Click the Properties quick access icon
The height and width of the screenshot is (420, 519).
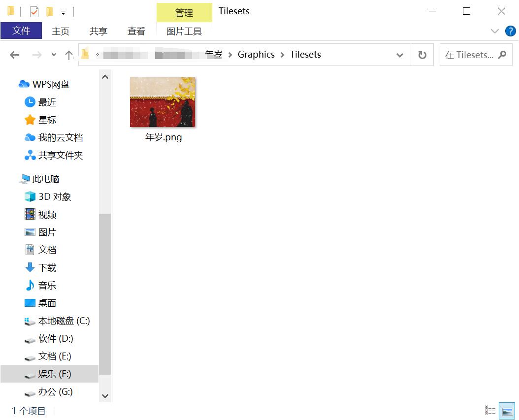pos(34,12)
